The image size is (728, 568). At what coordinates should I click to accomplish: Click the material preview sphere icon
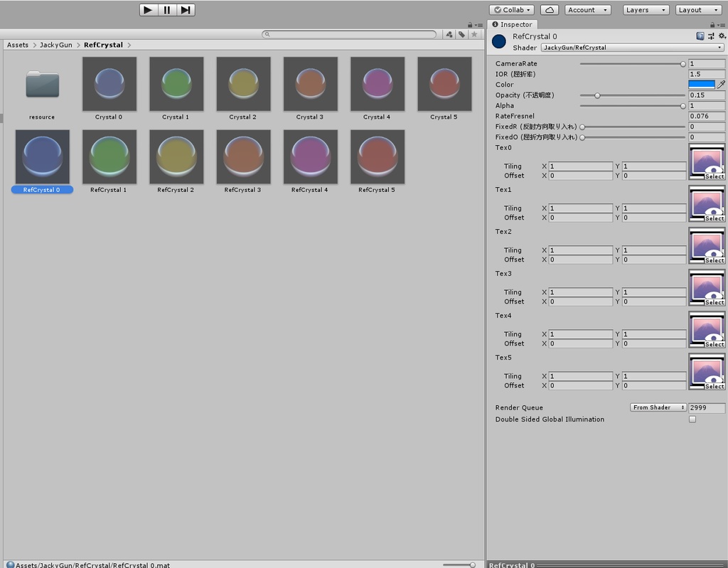click(x=498, y=41)
